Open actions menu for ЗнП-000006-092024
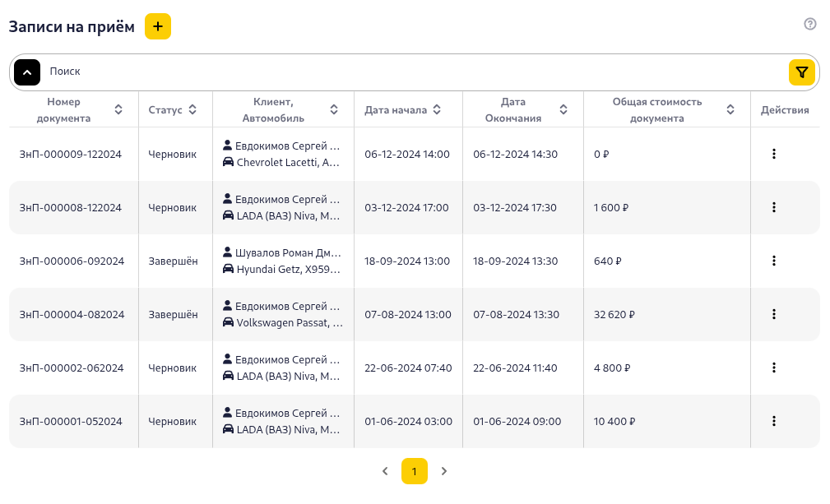Image resolution: width=830 pixels, height=504 pixels. pyautogui.click(x=773, y=261)
